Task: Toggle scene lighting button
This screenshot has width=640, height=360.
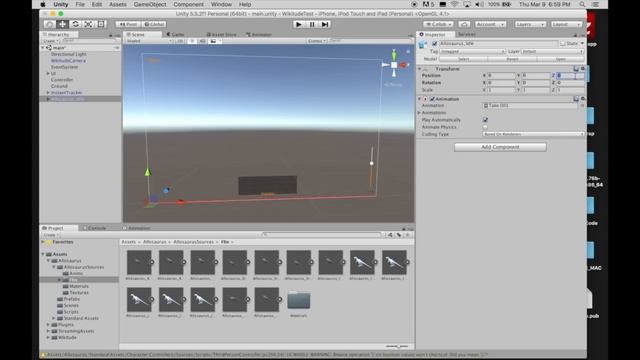Action: pyautogui.click(x=191, y=41)
